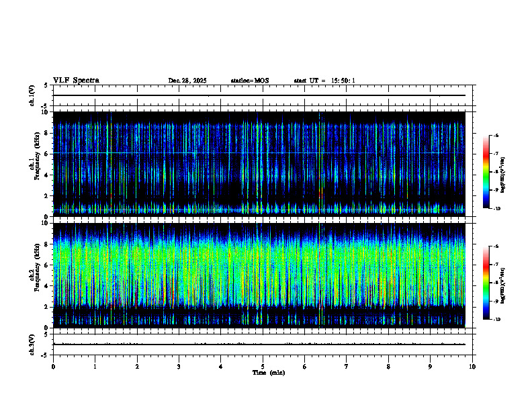Click time axis tick label "6"

click(x=304, y=367)
